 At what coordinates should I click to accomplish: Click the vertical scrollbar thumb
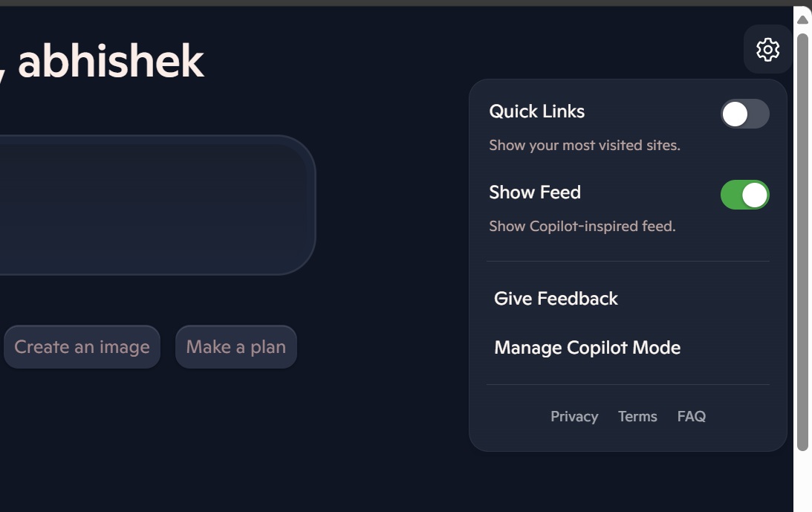pos(802,238)
